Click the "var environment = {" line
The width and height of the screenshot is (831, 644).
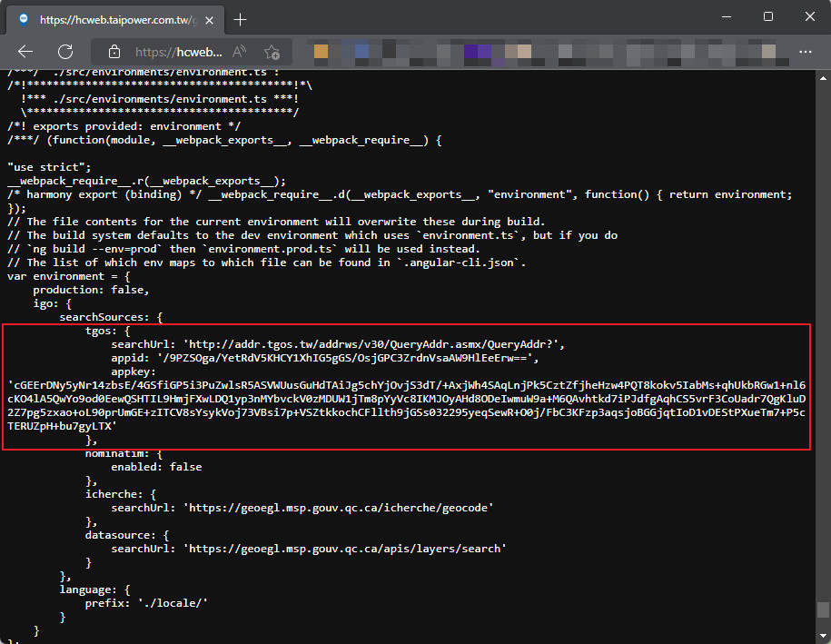(68, 276)
